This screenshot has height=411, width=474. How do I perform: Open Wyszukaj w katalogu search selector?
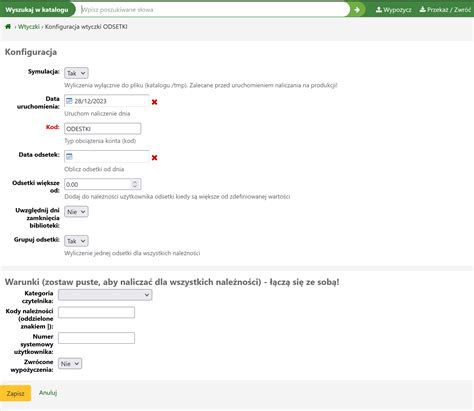37,10
